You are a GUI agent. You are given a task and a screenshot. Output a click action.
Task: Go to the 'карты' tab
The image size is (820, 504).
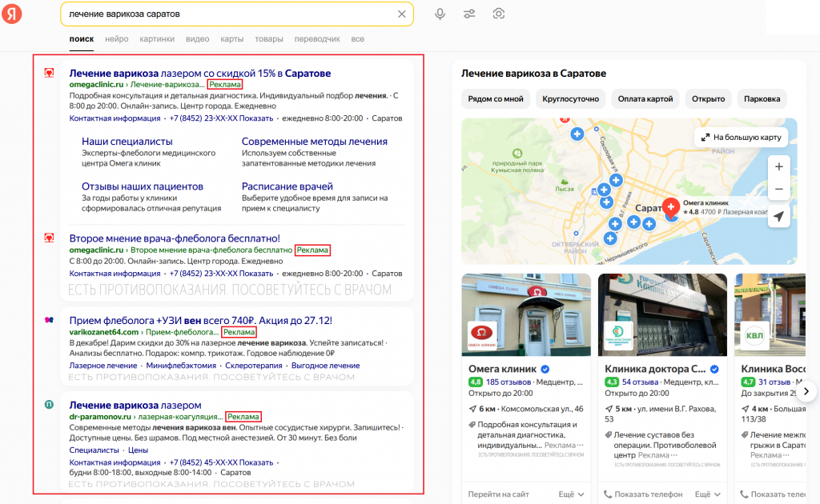click(x=231, y=39)
